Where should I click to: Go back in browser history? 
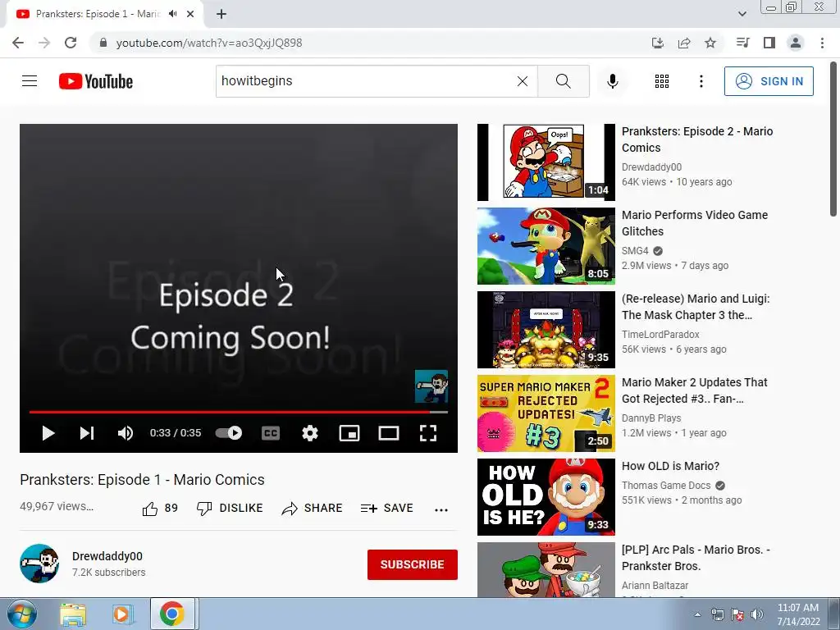pyautogui.click(x=18, y=43)
